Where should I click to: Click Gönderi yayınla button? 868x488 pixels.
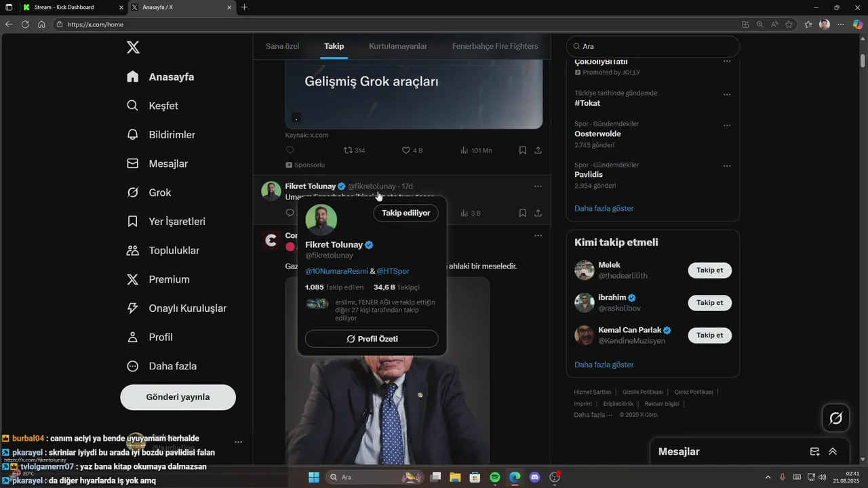click(178, 397)
